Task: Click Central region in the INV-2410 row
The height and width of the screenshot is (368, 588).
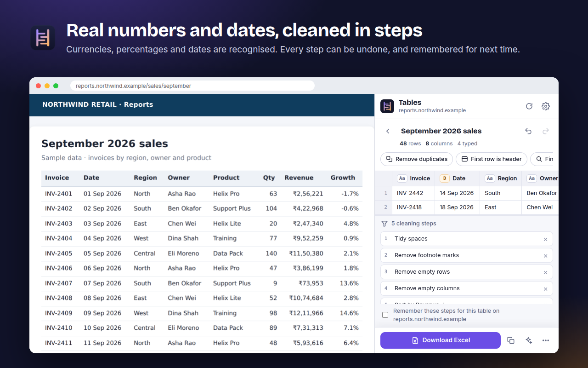Action: (x=145, y=328)
